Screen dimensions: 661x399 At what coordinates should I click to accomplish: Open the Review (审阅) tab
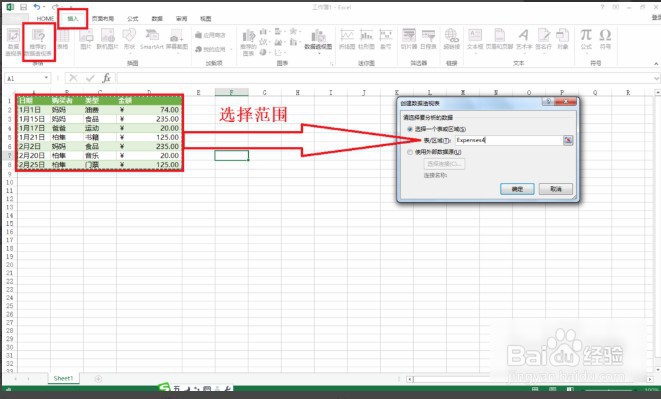point(182,19)
